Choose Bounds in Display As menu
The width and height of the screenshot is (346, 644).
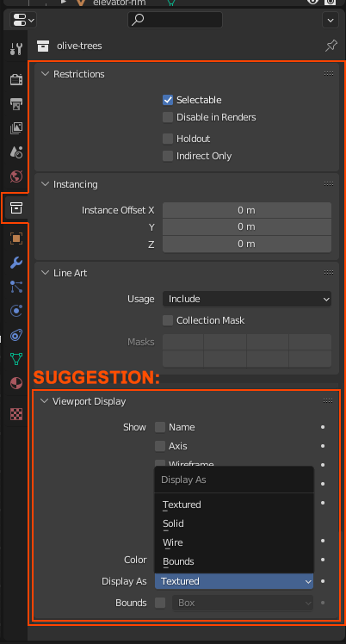click(x=234, y=561)
